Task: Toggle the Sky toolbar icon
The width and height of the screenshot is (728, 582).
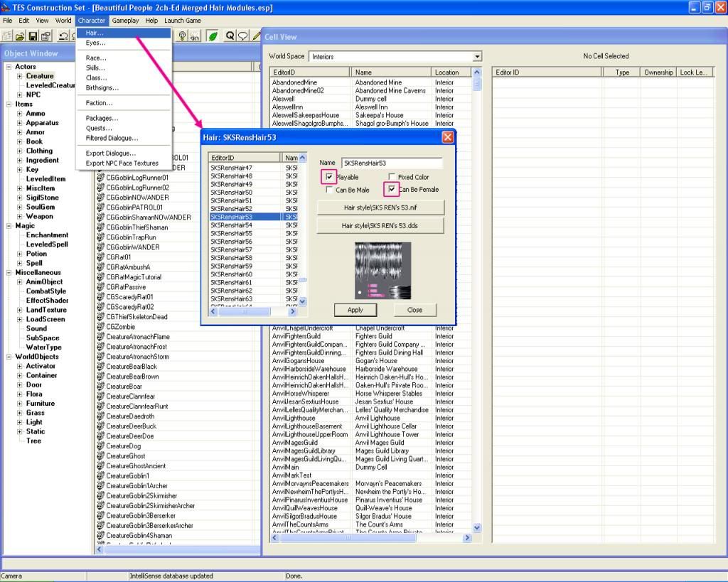Action: coord(195,36)
